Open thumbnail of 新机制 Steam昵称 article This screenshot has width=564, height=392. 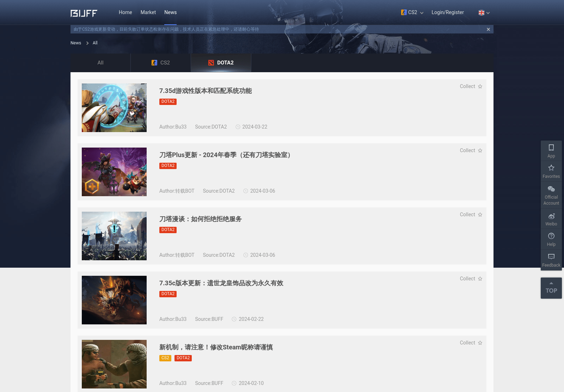[114, 364]
